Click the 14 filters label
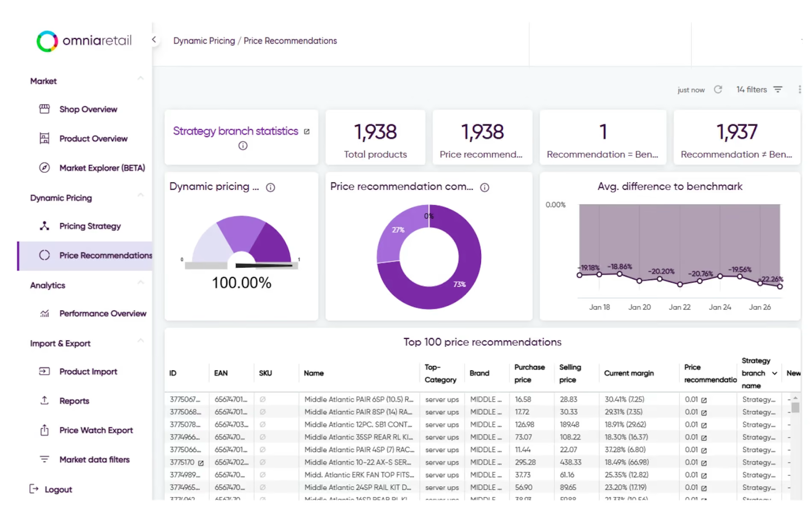The width and height of the screenshot is (812, 512). click(751, 89)
